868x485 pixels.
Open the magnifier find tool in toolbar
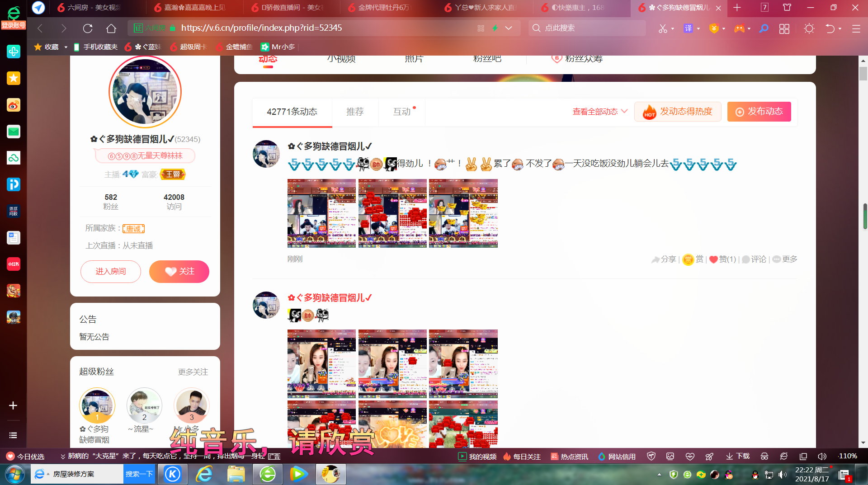pyautogui.click(x=764, y=28)
